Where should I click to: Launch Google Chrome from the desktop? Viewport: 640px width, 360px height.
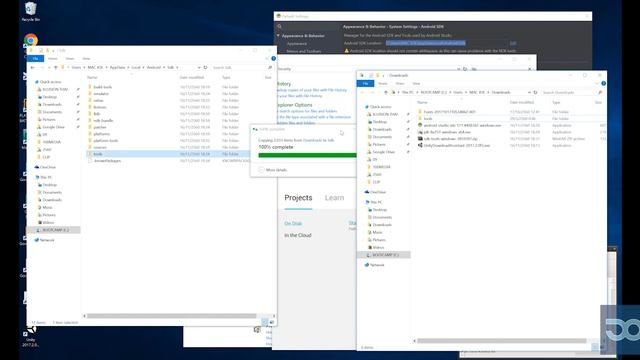31,40
